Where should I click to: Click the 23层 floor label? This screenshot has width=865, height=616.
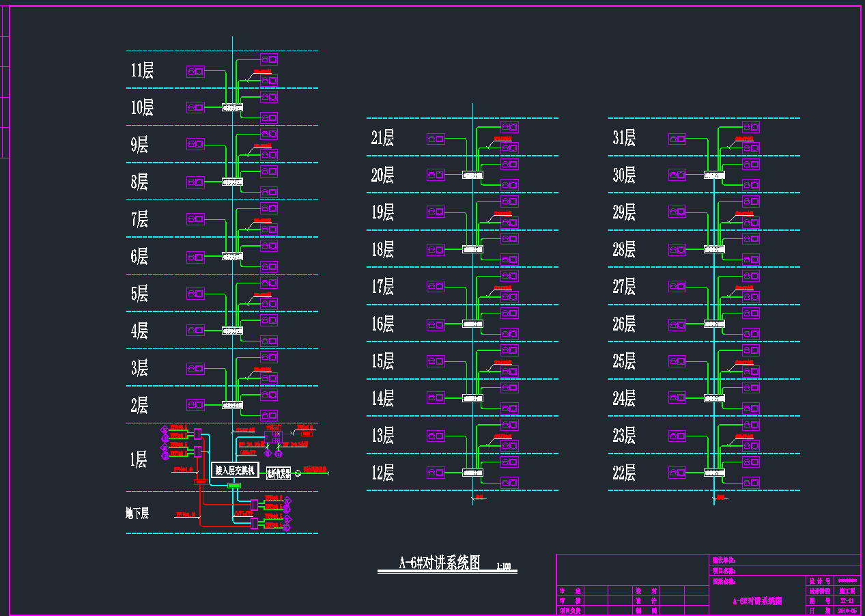624,434
